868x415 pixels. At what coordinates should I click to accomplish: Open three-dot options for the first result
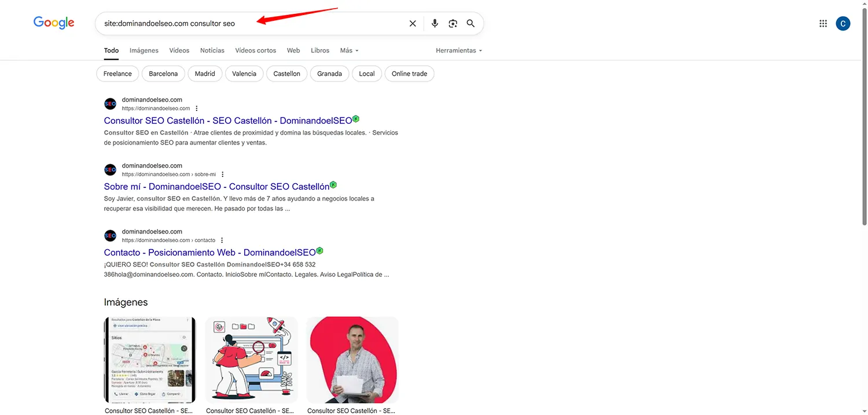point(197,109)
